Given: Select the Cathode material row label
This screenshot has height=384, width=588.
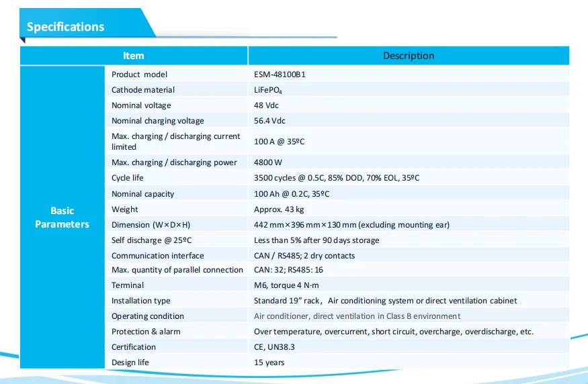Looking at the screenshot, I should 142,90.
